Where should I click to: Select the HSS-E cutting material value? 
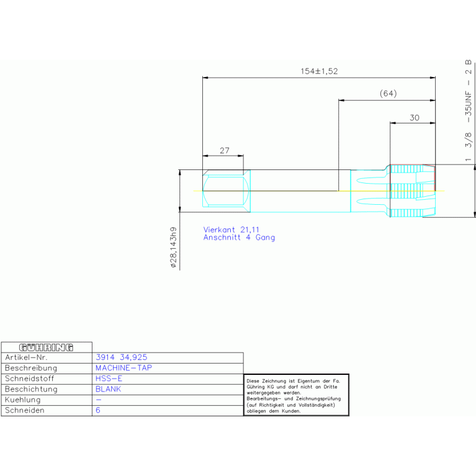click(109, 379)
